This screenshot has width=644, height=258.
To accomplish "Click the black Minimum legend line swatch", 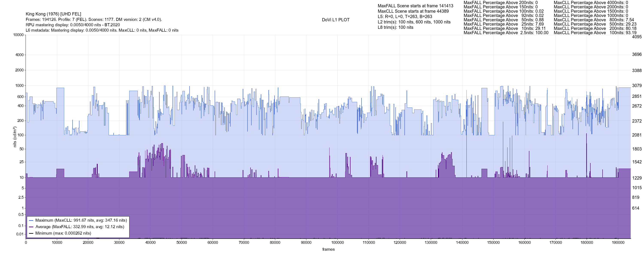I will click(31, 233).
